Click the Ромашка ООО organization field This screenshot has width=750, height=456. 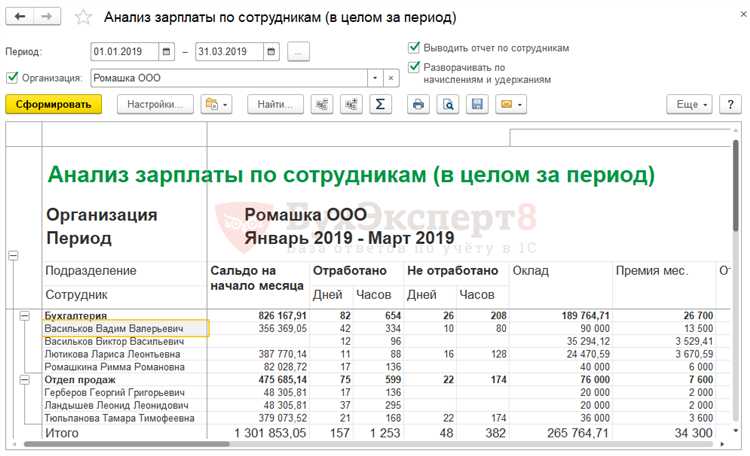pyautogui.click(x=229, y=78)
